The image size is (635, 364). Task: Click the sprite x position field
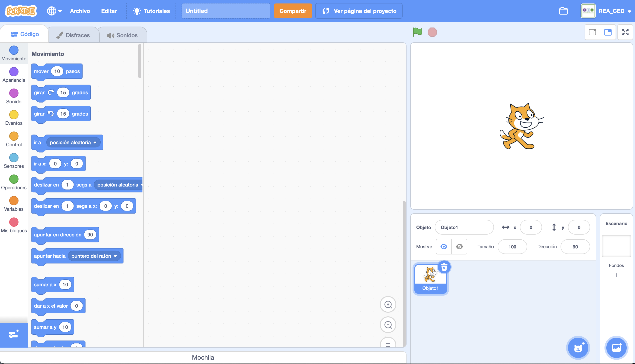[x=531, y=227]
